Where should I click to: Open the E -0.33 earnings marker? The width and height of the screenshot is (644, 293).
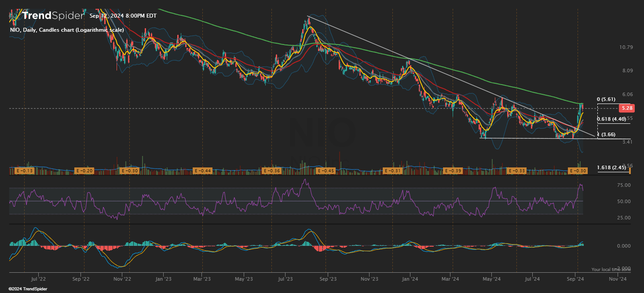click(x=516, y=171)
